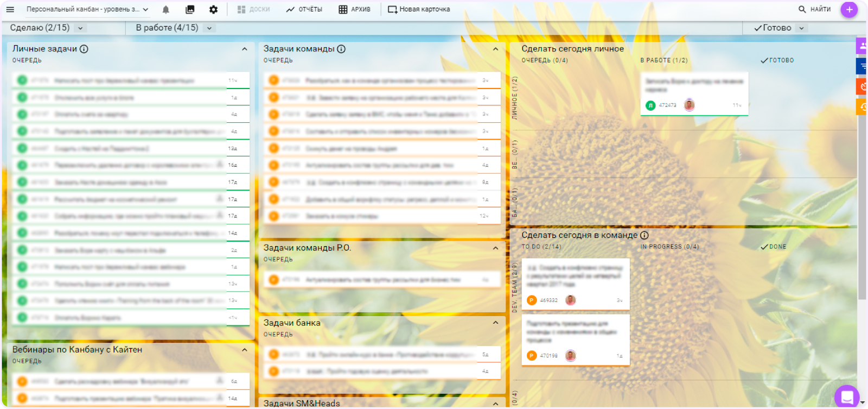
Task: Open the board background image icon
Action: tap(190, 9)
